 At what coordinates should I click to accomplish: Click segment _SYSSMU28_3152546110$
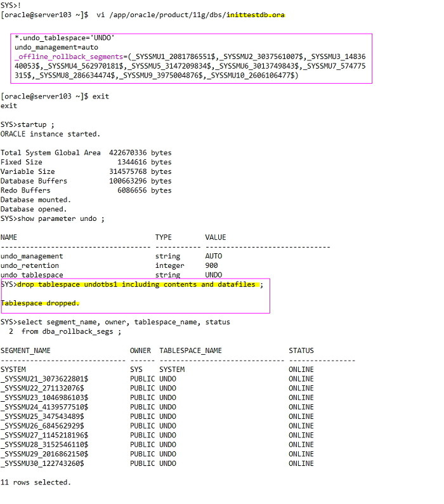pyautogui.click(x=44, y=444)
